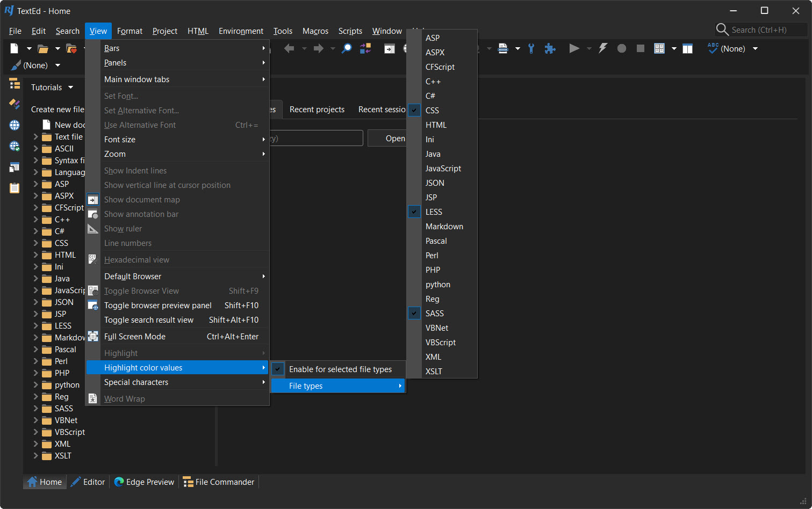Click the puzzle piece plugins icon
Screen dimensions: 812x509
pos(550,49)
